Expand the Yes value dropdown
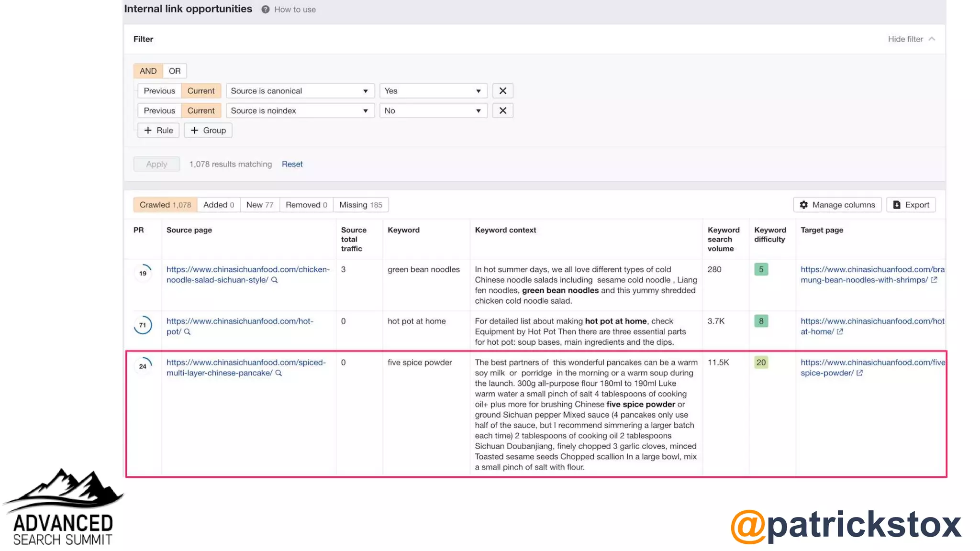980x551 pixels. (433, 91)
